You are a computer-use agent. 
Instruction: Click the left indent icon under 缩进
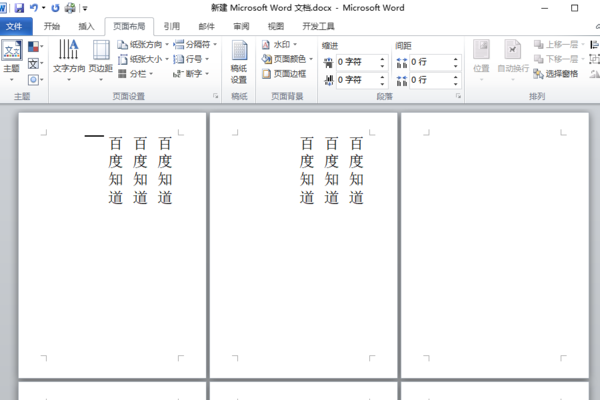(x=328, y=62)
